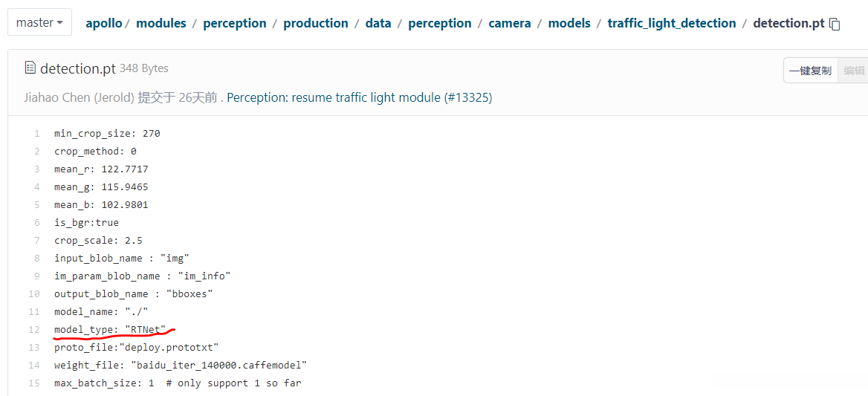The image size is (868, 396).
Task: Open the production breadcrumb folder
Action: pyautogui.click(x=316, y=23)
